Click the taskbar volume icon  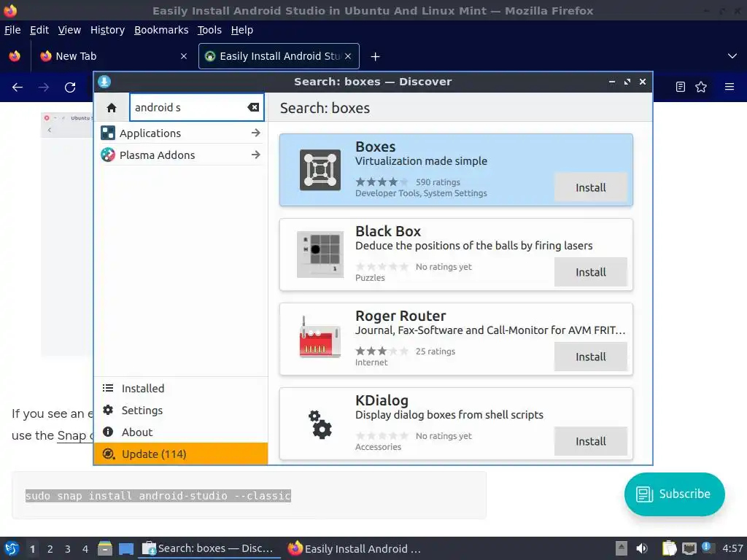pos(642,548)
